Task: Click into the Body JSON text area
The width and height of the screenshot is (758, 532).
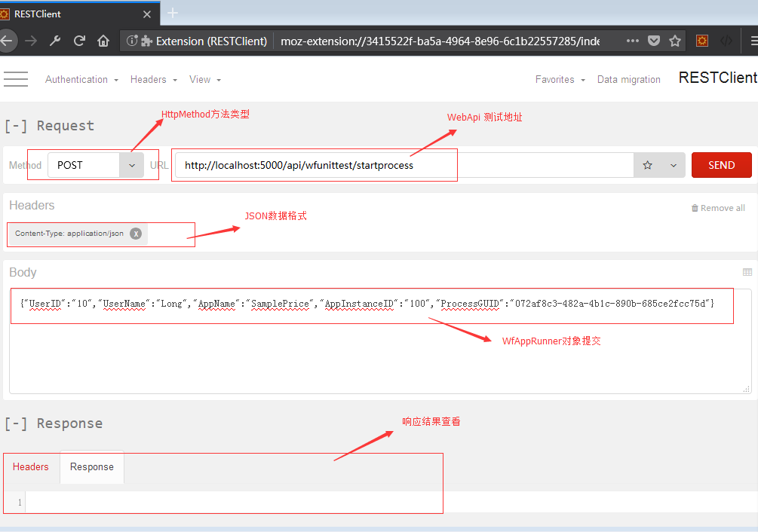Action: (380, 341)
